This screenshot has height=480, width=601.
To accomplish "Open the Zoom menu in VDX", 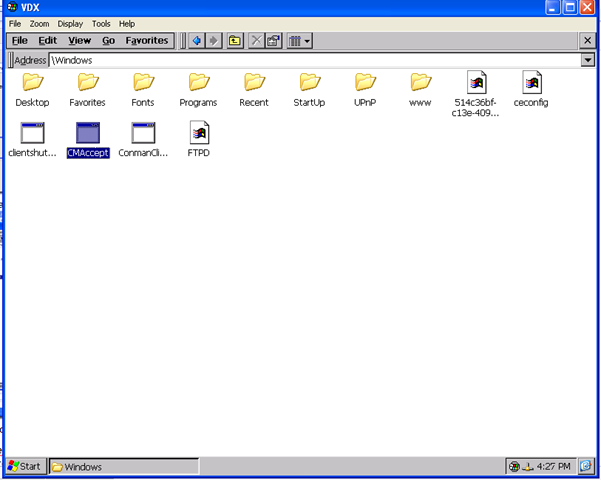I will coord(39,23).
